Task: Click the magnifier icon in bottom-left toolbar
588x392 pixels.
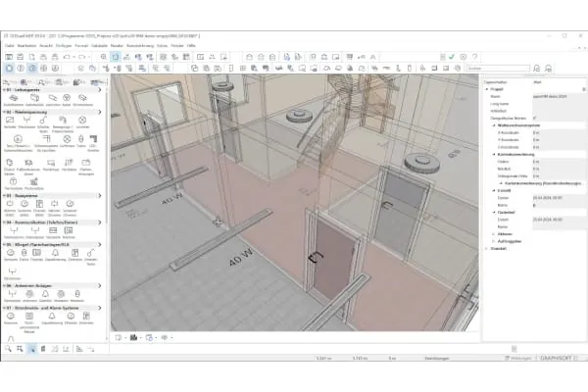Action: pyautogui.click(x=8, y=349)
